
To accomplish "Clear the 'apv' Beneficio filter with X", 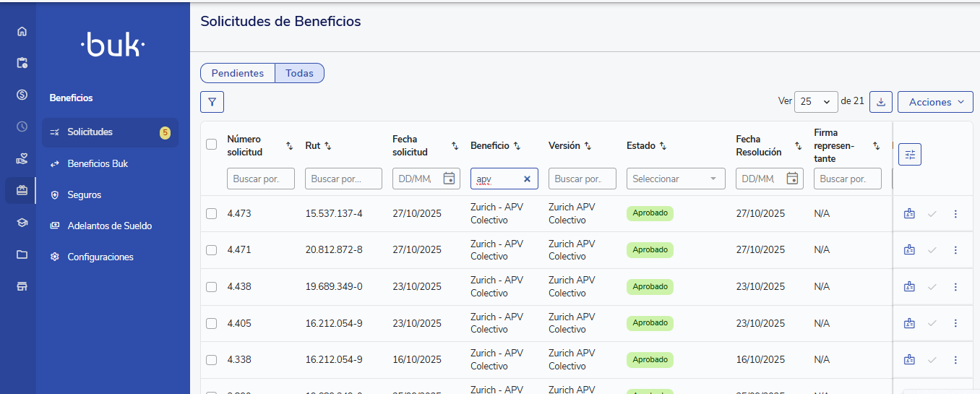I will 527,179.
